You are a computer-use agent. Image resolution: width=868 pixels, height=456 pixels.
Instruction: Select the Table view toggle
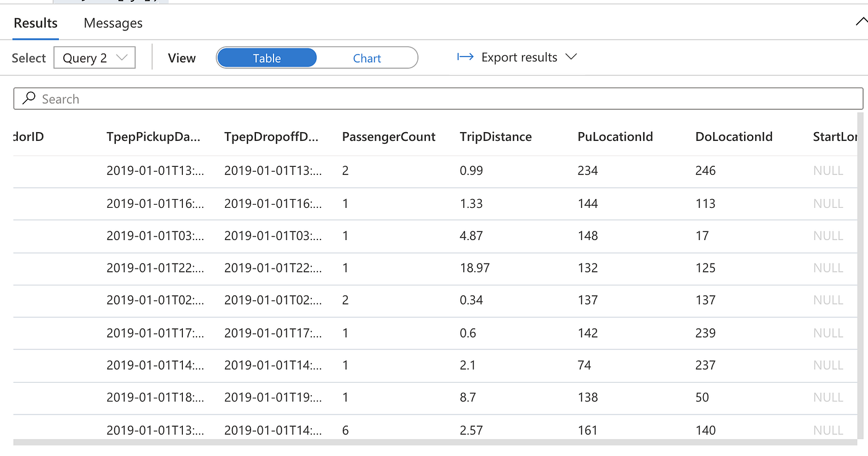click(x=267, y=58)
